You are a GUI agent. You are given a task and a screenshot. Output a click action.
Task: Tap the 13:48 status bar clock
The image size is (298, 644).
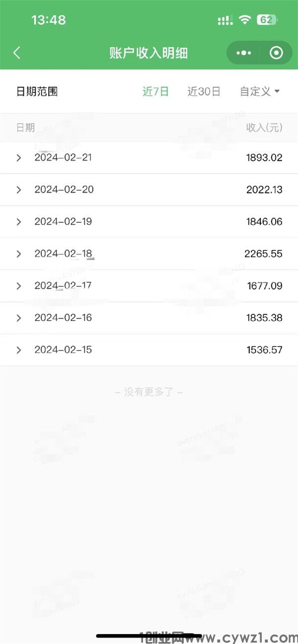pos(48,20)
